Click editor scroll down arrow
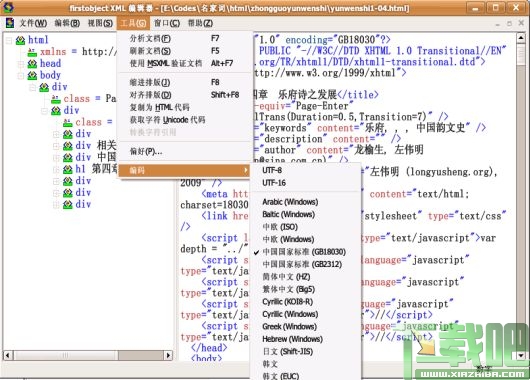The image size is (530, 380). coord(521,355)
